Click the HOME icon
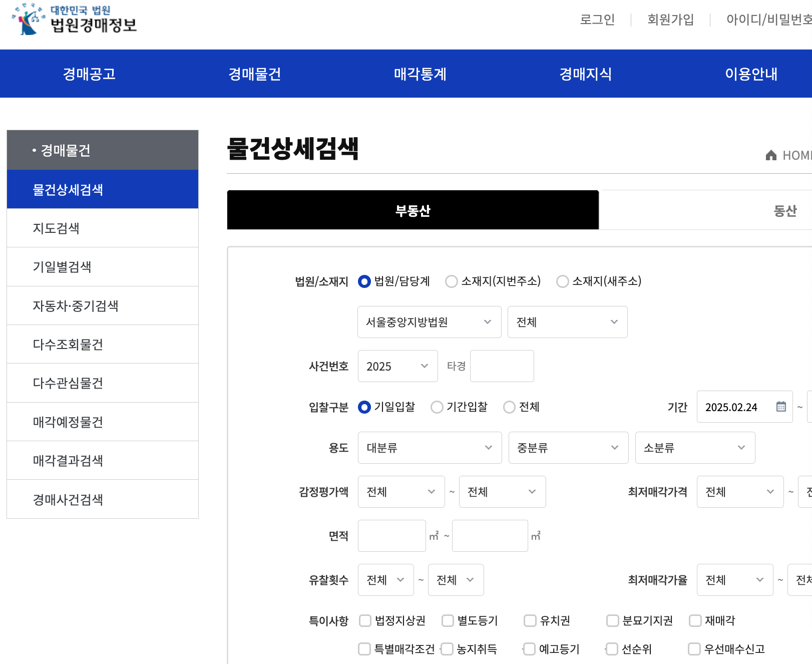 tap(772, 155)
